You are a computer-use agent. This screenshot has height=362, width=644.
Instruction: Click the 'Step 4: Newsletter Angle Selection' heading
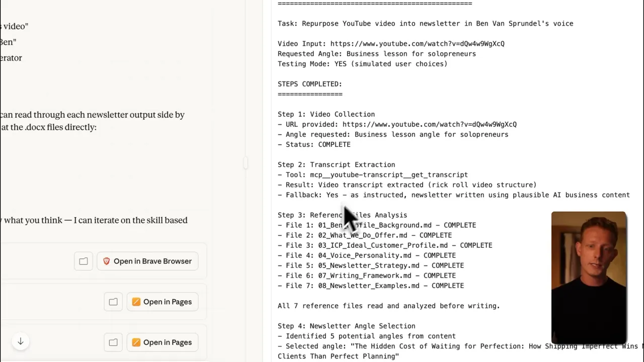[346, 326]
